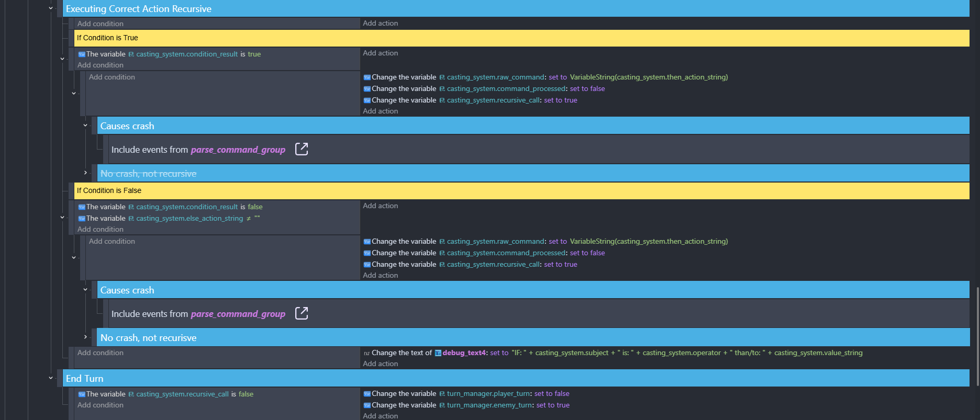
Task: Expand the struck-through No crash, not recursive group
Action: pyautogui.click(x=85, y=173)
